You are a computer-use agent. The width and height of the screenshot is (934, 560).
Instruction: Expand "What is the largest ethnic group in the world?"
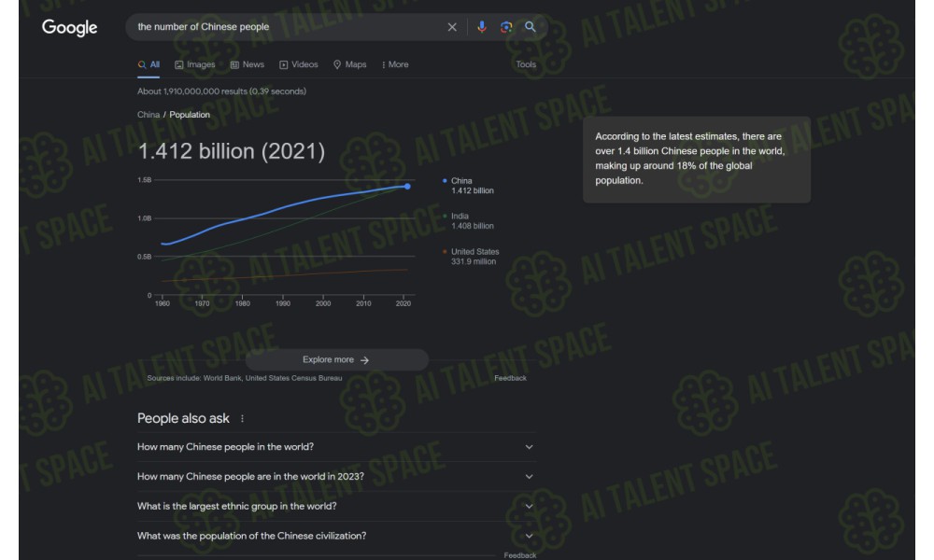[336, 507]
